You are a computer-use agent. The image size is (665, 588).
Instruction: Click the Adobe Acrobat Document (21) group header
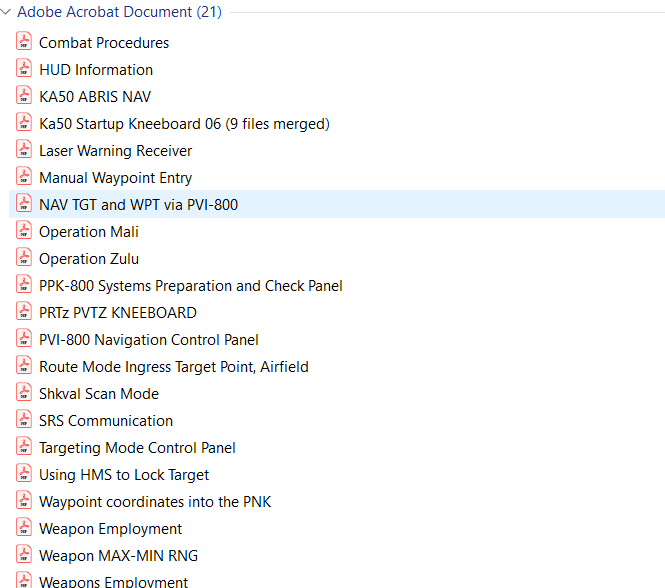[x=119, y=12]
